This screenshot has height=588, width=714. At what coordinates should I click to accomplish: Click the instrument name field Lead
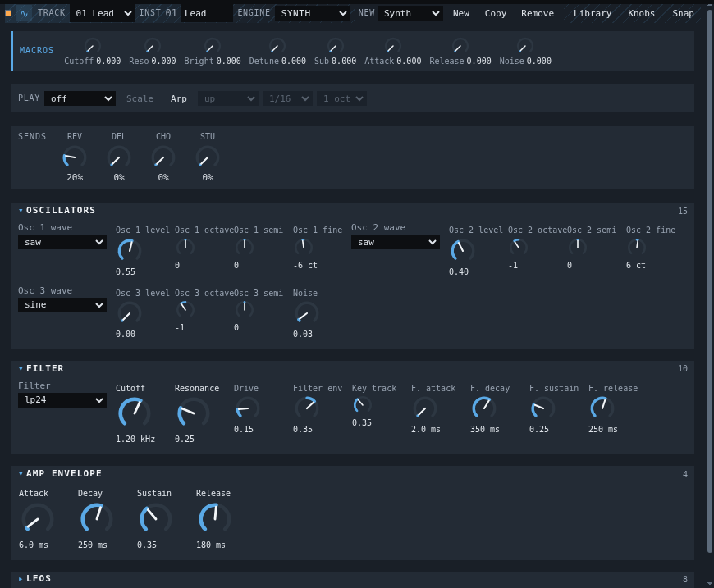click(207, 14)
